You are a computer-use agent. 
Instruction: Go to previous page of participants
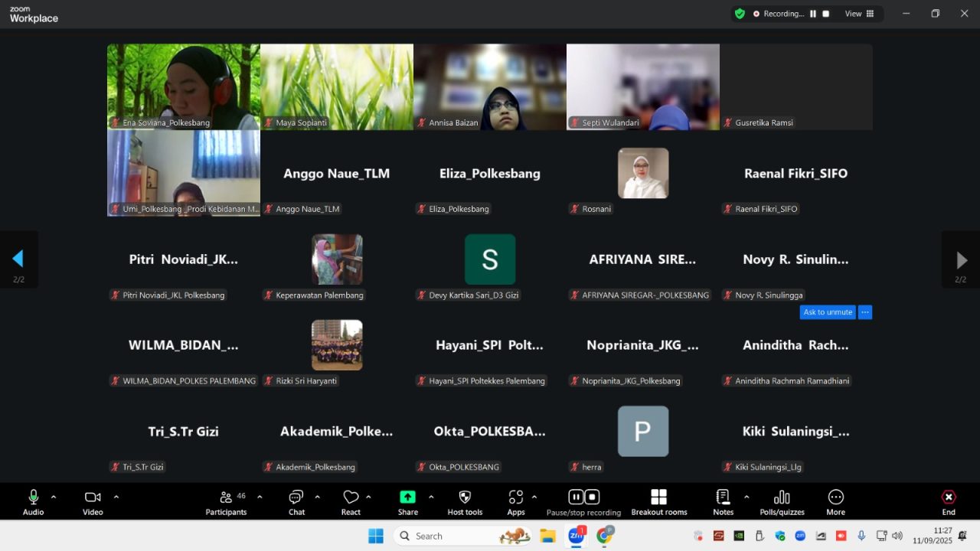pos(18,259)
